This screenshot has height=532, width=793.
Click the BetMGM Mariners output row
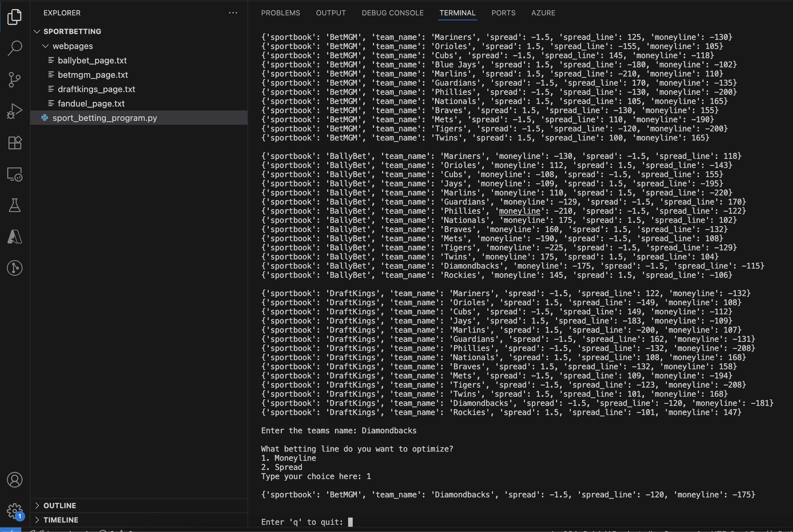coord(496,37)
